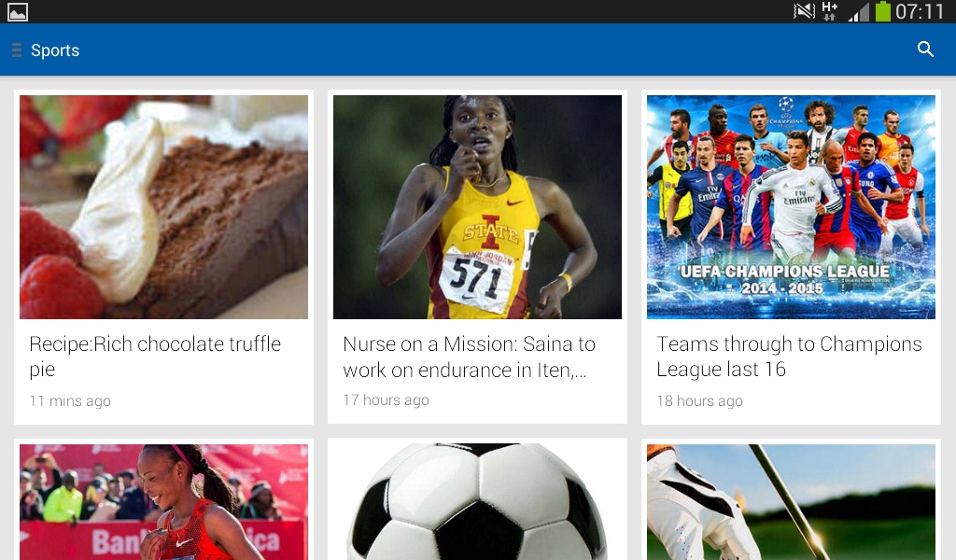The image size is (956, 560).
Task: Tap the green battery icon
Action: tap(882, 11)
